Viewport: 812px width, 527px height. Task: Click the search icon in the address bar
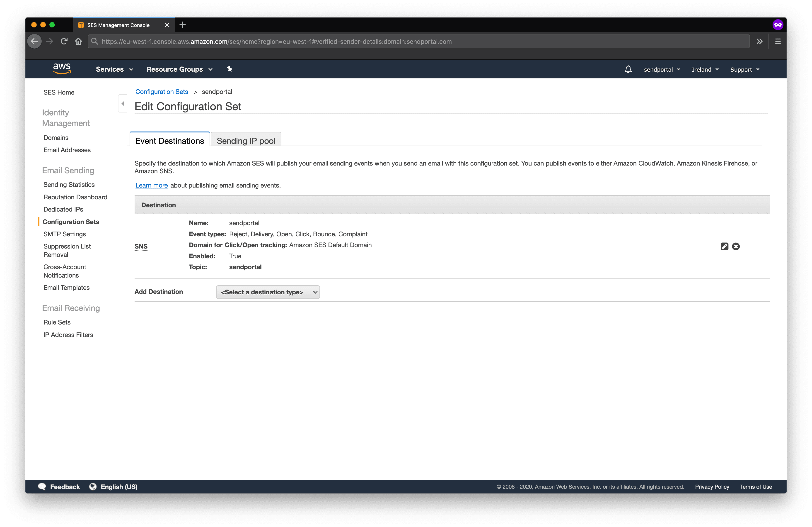pos(95,41)
